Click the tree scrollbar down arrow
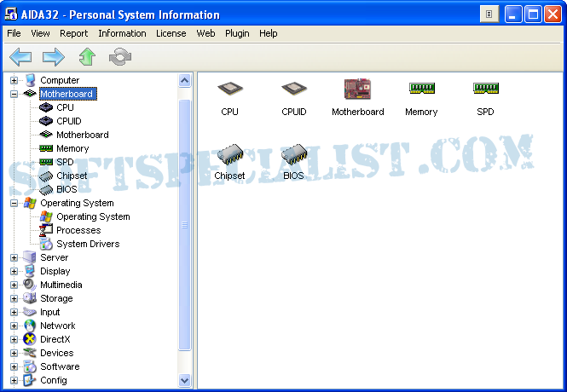 tap(184, 380)
